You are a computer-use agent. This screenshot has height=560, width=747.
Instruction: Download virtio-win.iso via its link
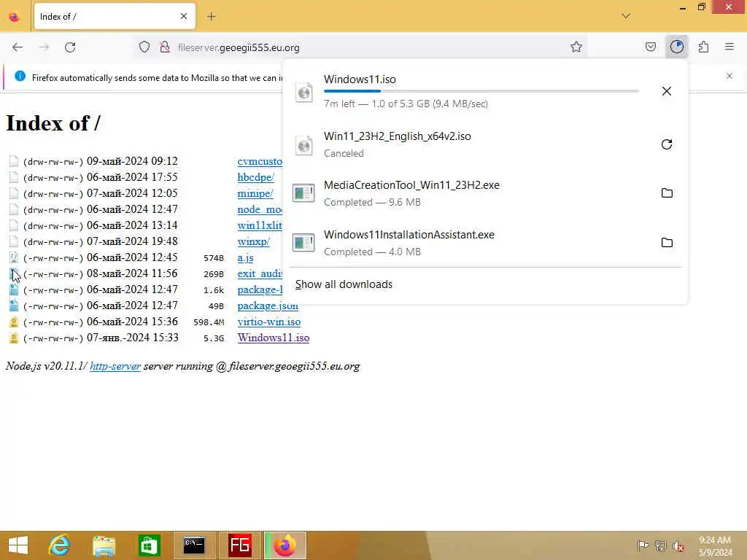269,322
